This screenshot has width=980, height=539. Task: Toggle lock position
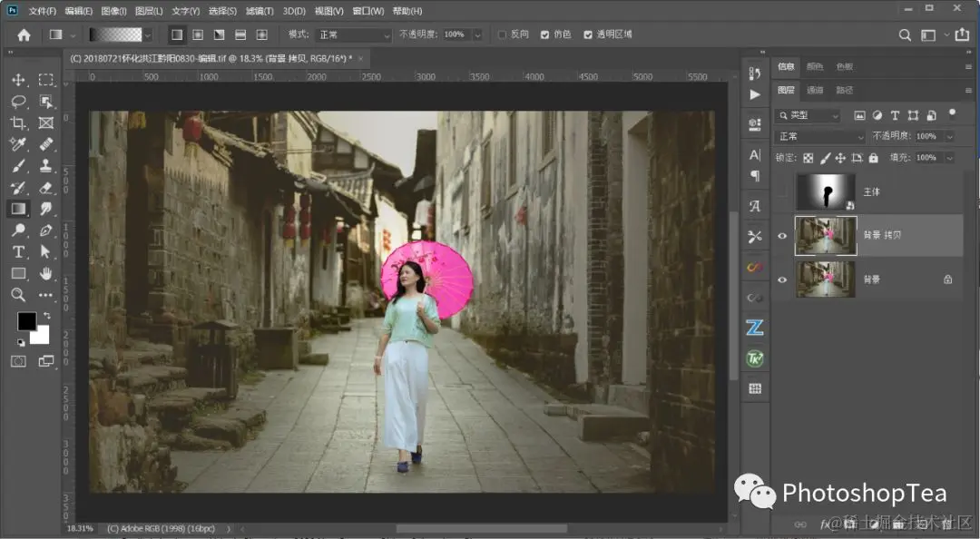click(x=840, y=158)
